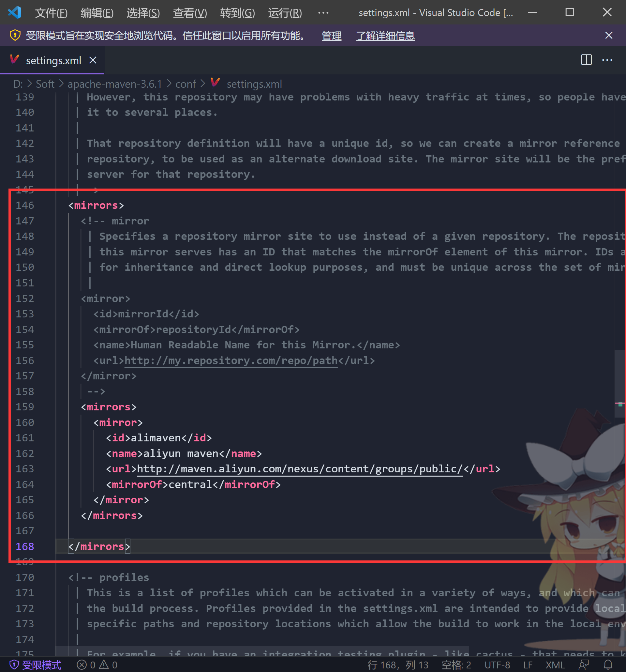The image size is (626, 672).
Task: Close the settings.xml tab
Action: (x=93, y=60)
